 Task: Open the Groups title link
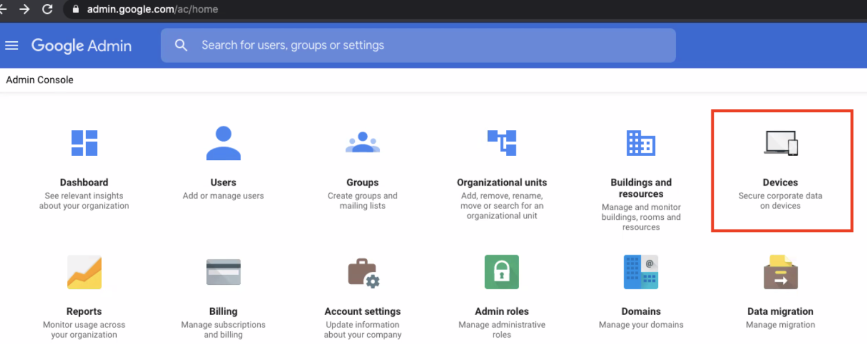click(x=363, y=182)
